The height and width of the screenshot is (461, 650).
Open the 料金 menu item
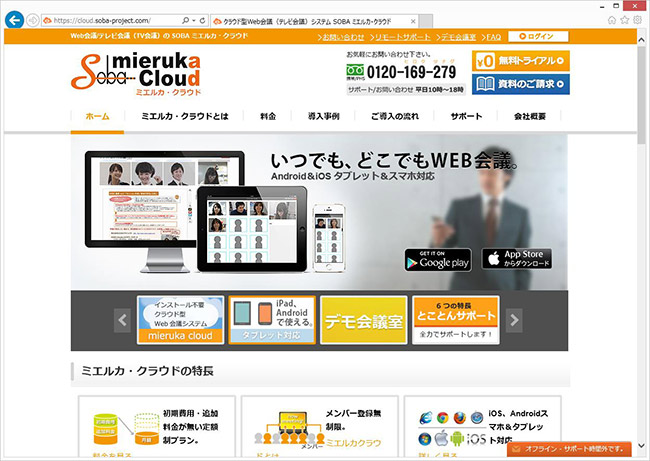(x=268, y=116)
